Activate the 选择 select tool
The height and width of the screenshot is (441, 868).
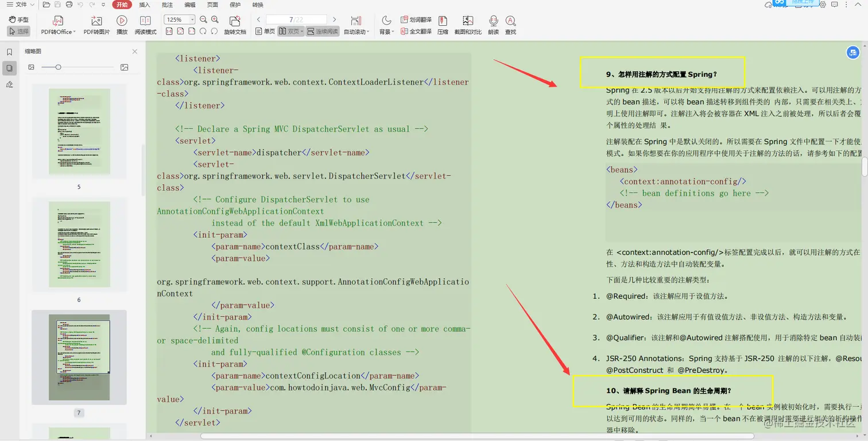pyautogui.click(x=19, y=32)
